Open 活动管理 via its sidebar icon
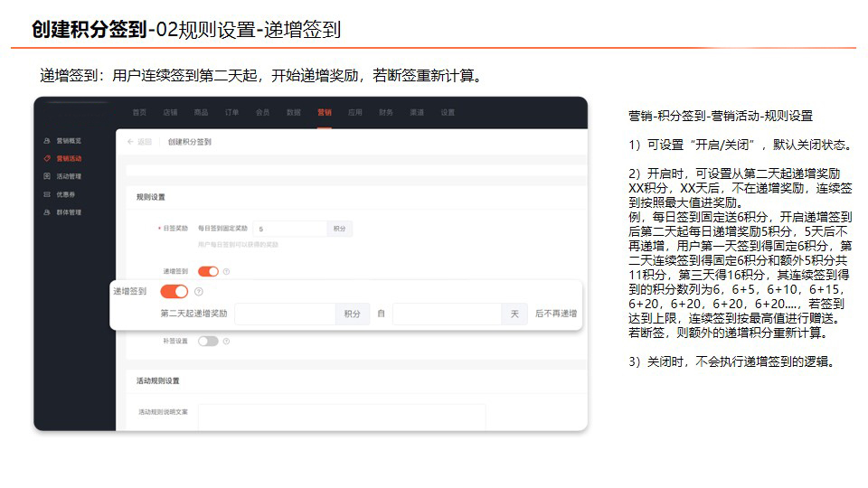 tap(47, 176)
